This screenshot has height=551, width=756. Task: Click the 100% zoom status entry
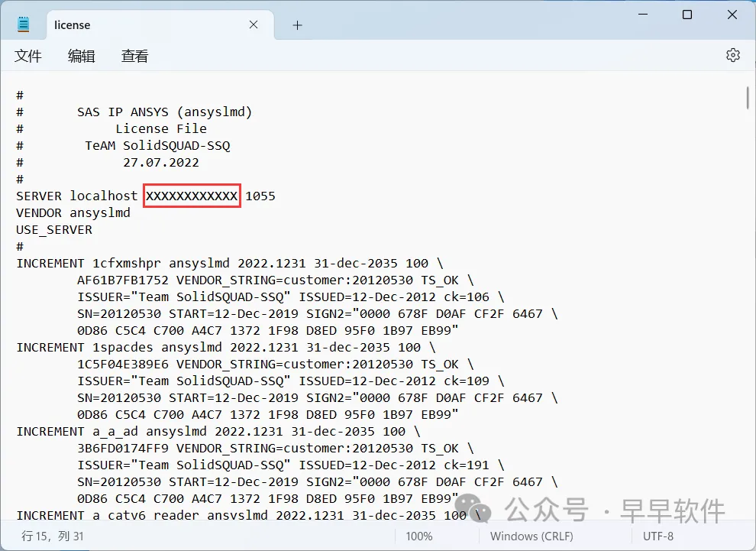(419, 536)
